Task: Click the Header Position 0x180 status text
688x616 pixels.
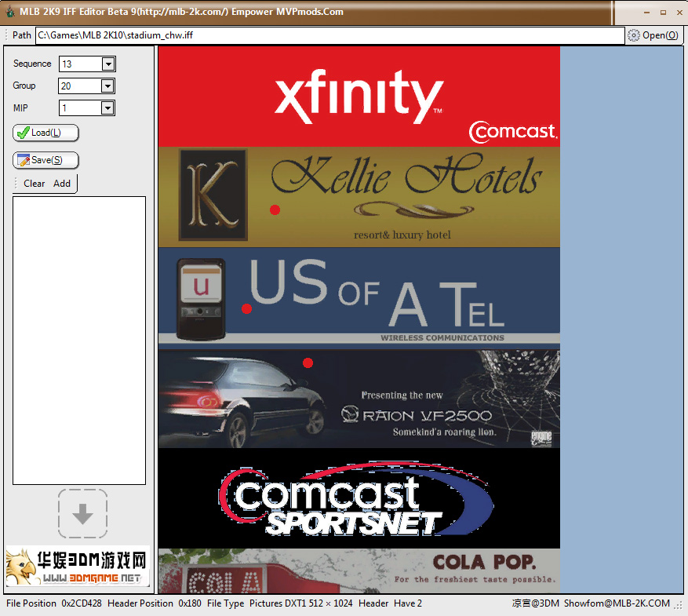Action: coord(155,603)
